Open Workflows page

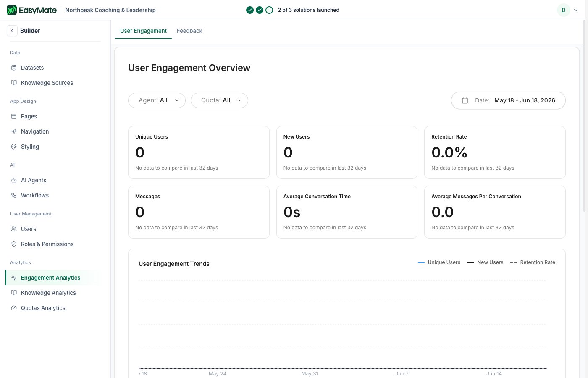[x=53, y=195]
